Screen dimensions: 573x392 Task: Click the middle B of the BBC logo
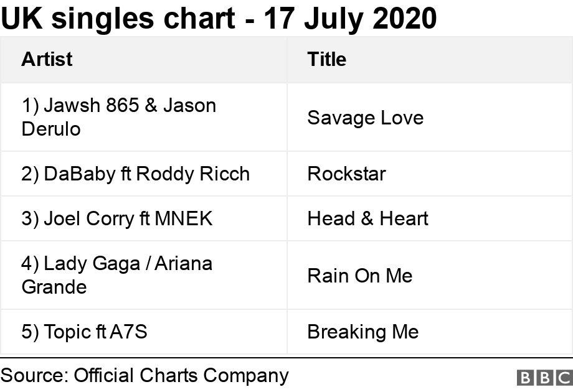[544, 378]
